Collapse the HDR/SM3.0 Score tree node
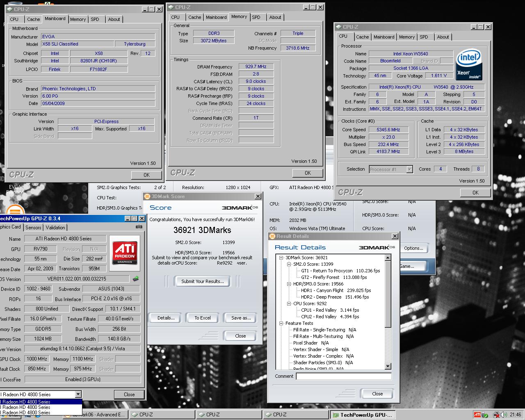Viewport: 525px width, 420px height. point(289,284)
